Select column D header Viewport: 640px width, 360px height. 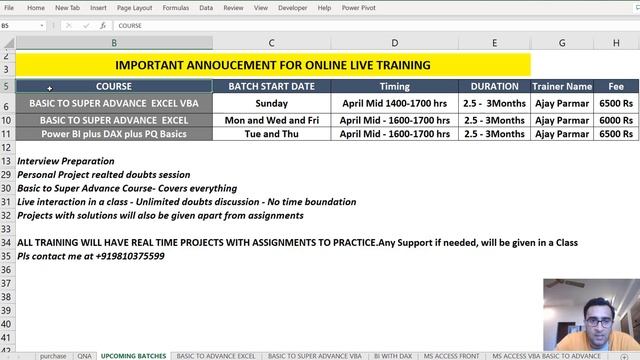(x=395, y=43)
